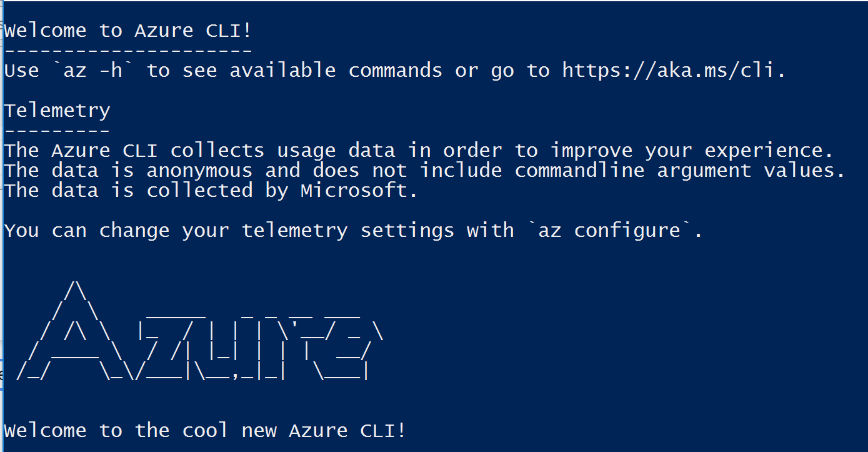
Task: Click the Telemetry section heading
Action: 57,111
